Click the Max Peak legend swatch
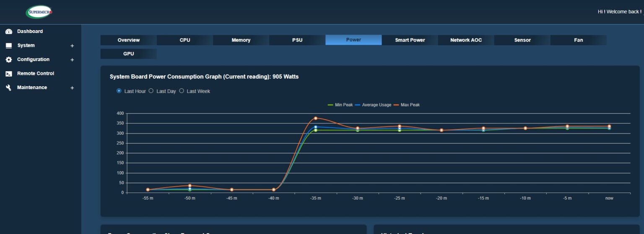This screenshot has height=234, width=644. pos(396,105)
